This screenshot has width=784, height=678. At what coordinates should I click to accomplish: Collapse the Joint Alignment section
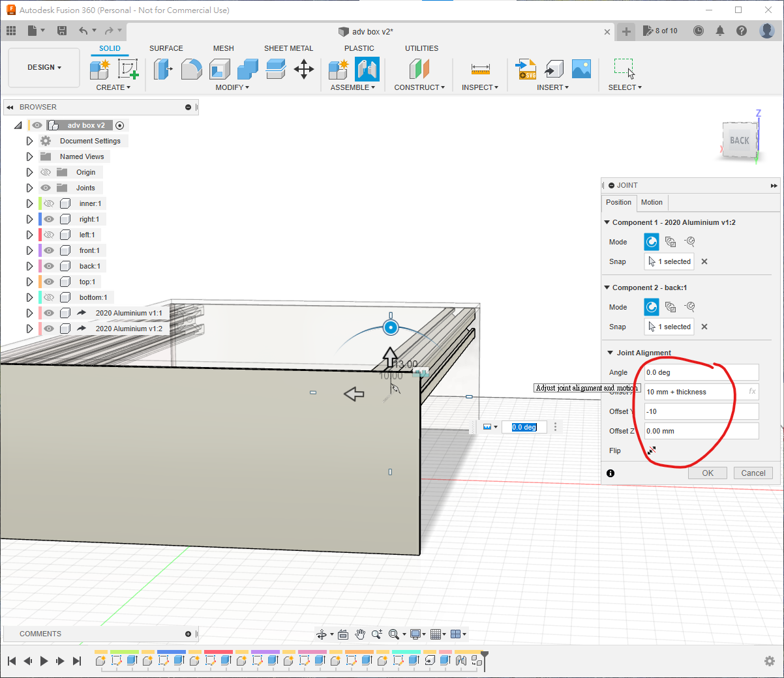(x=610, y=353)
